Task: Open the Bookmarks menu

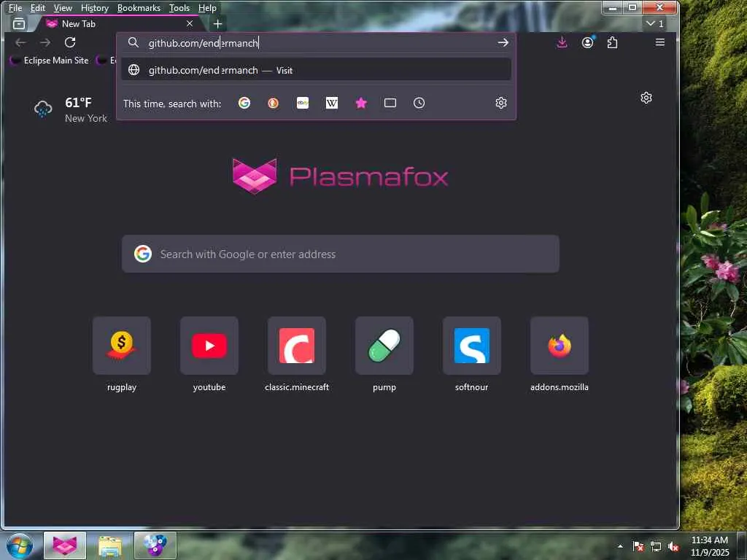Action: coord(139,7)
